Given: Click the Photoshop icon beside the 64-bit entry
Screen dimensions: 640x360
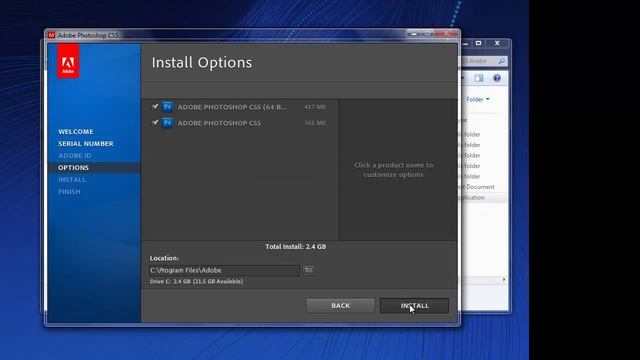Looking at the screenshot, I should tap(167, 107).
